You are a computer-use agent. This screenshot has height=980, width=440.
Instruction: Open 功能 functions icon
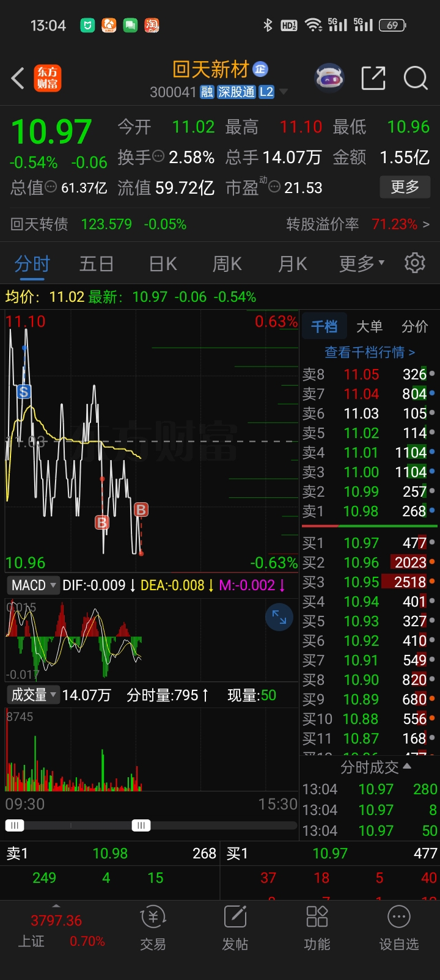(x=317, y=929)
